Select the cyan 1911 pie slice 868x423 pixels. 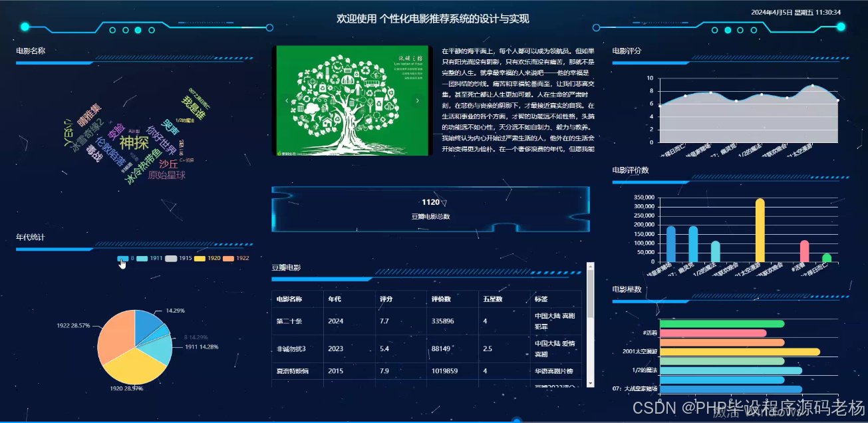[x=157, y=349]
